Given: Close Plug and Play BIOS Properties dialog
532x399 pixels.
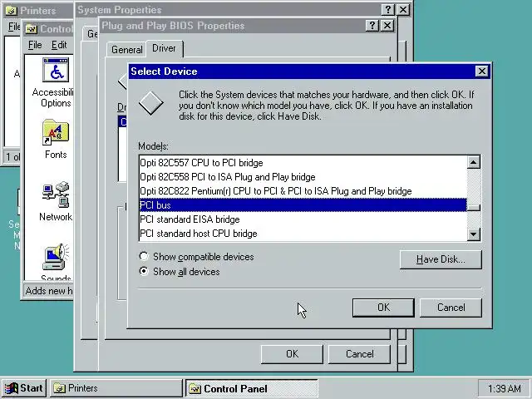Looking at the screenshot, I should pos(387,26).
